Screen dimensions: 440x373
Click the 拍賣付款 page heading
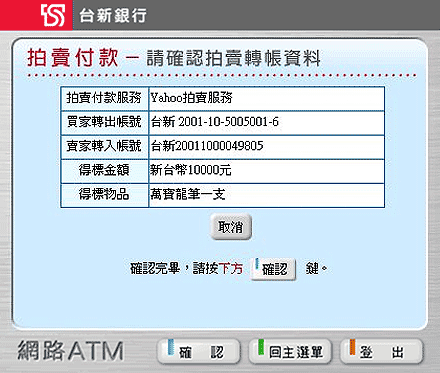[73, 57]
